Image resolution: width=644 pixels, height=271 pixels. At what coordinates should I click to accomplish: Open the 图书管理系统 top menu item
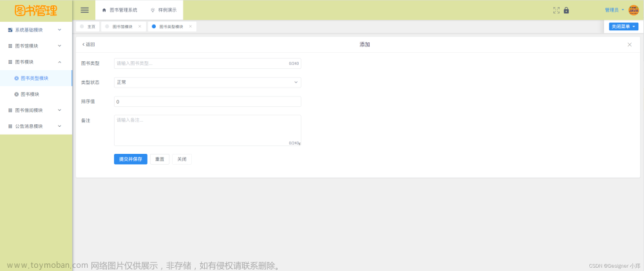click(120, 10)
